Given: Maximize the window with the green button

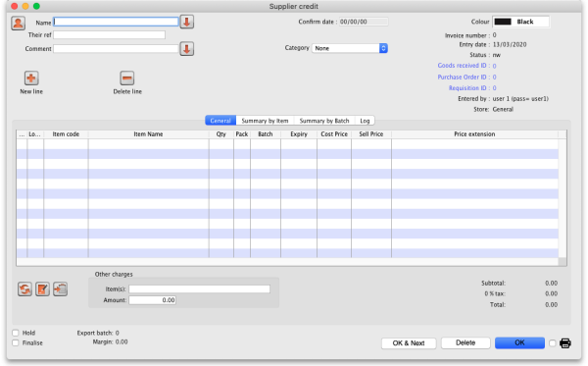Looking at the screenshot, I should point(36,6).
